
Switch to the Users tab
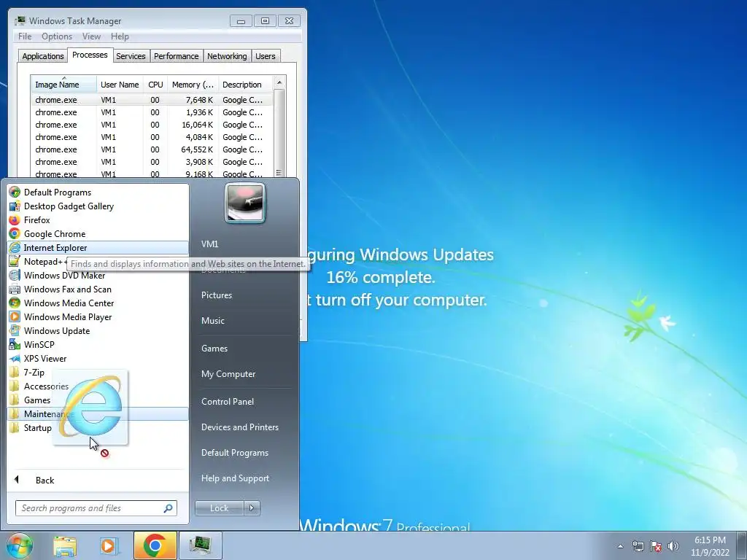point(266,56)
